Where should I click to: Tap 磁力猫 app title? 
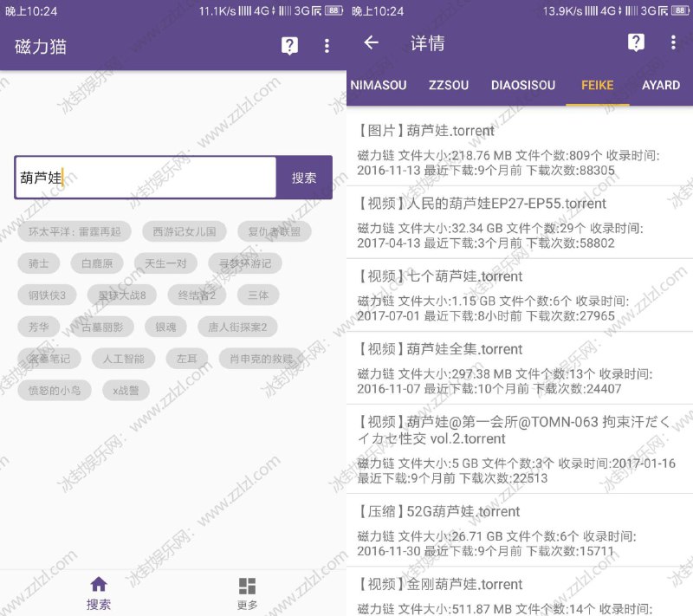[41, 46]
